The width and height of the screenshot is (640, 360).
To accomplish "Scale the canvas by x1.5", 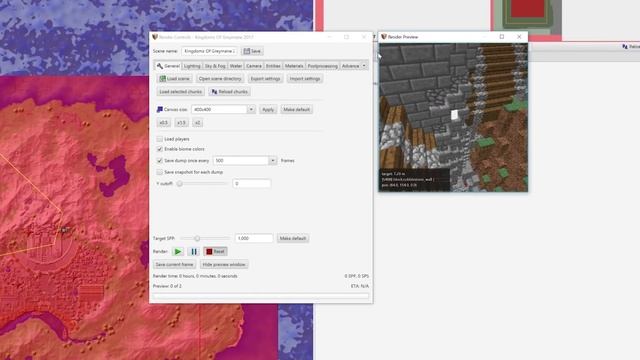I will tap(182, 122).
